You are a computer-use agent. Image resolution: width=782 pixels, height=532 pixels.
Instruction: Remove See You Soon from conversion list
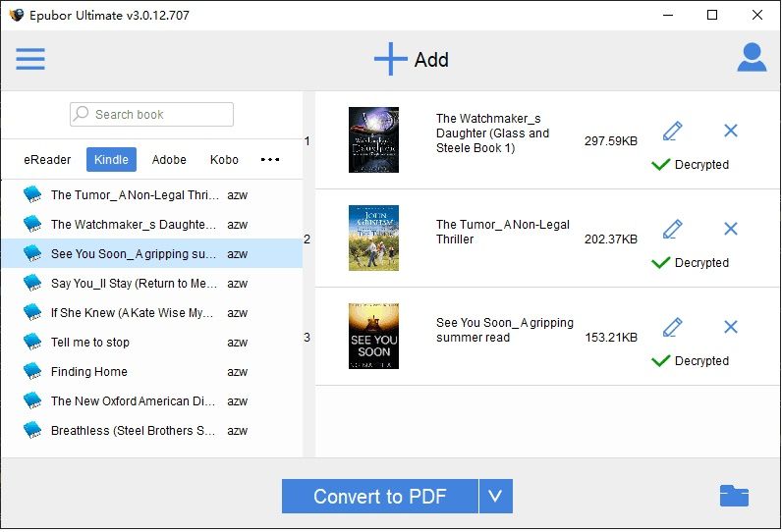click(x=731, y=327)
